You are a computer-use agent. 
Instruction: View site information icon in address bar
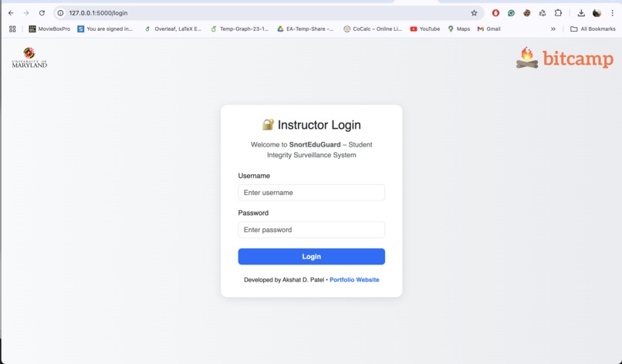click(60, 13)
